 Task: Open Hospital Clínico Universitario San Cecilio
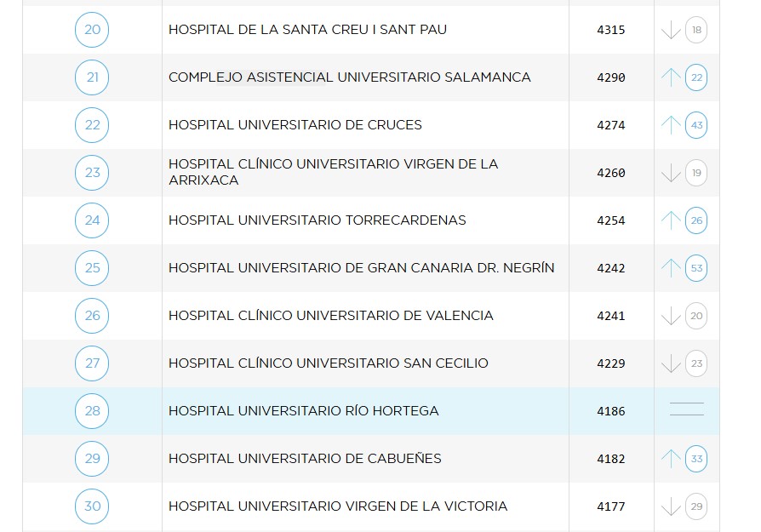[x=328, y=363]
